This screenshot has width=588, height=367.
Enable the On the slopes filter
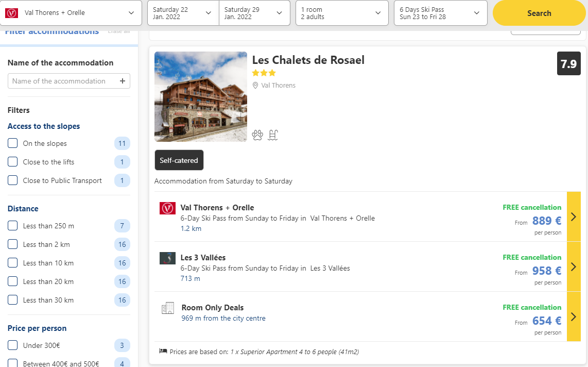(x=13, y=143)
